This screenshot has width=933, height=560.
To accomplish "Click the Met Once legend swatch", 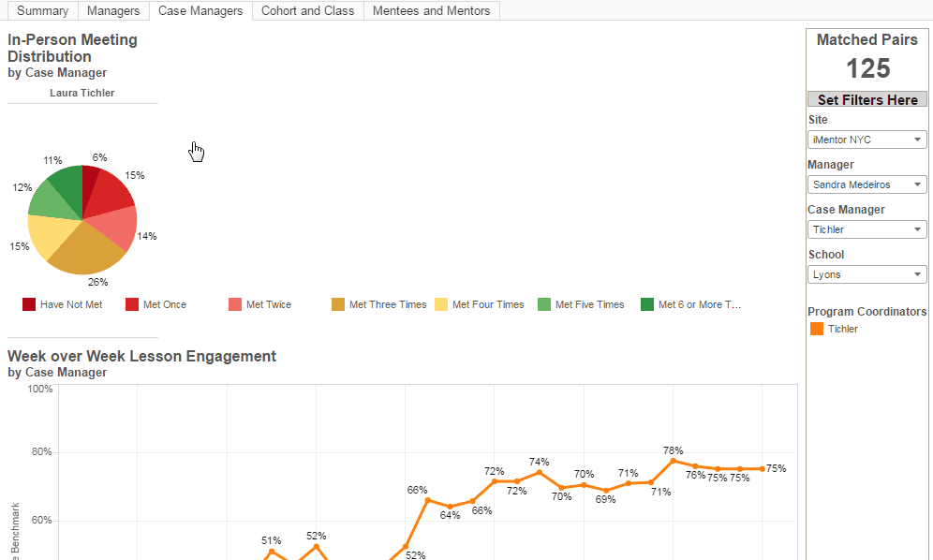I will [x=132, y=304].
